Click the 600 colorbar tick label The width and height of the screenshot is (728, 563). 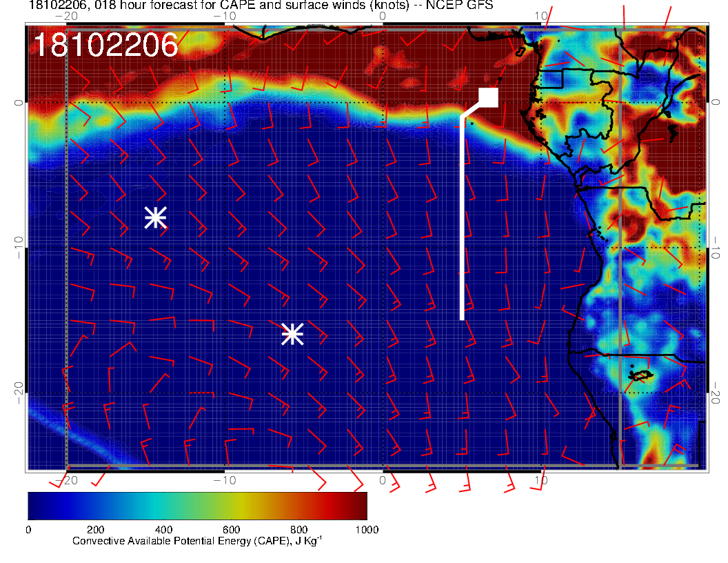(x=231, y=529)
